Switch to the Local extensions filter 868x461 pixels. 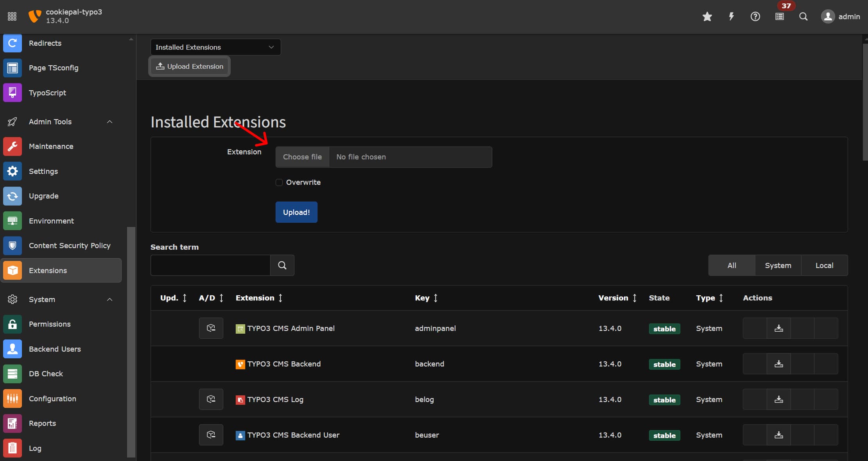(824, 265)
